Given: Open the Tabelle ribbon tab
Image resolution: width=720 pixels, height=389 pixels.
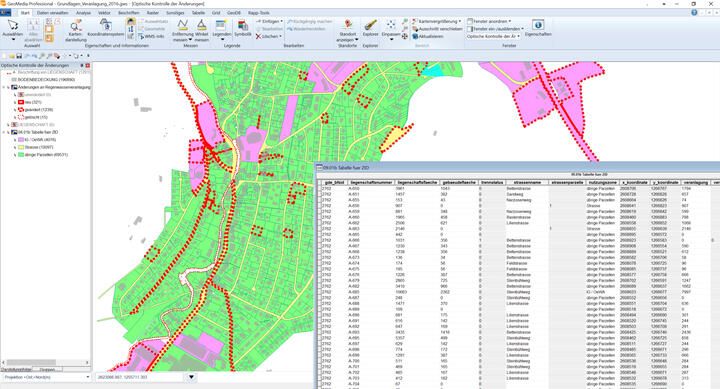Looking at the screenshot, I should click(198, 13).
